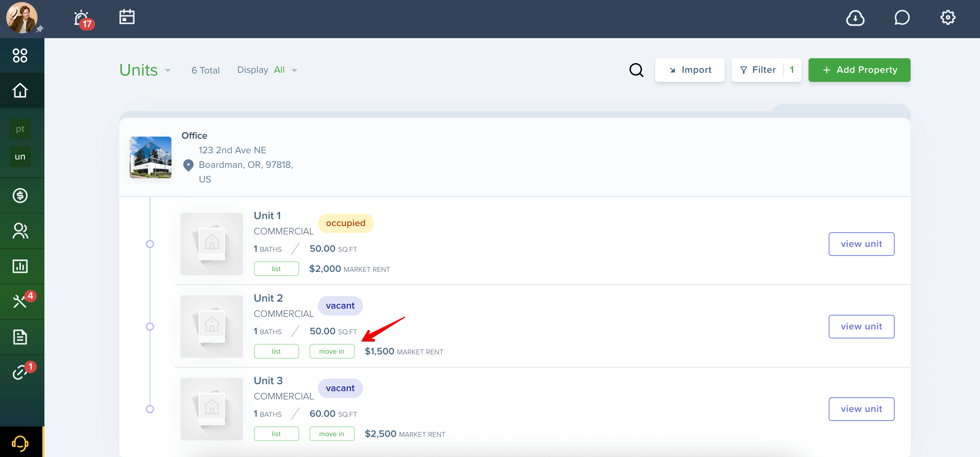Click the $2,500 market rent value

click(380, 434)
